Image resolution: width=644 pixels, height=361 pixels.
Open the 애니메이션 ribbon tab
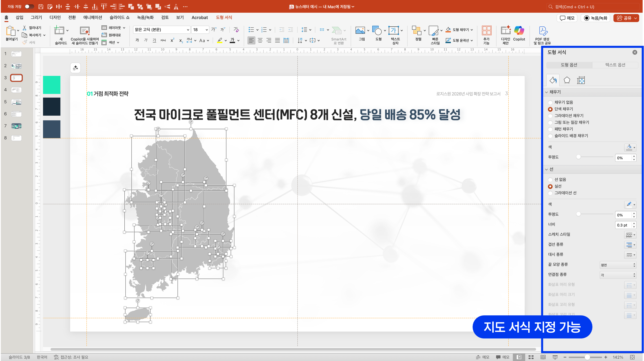tap(93, 17)
